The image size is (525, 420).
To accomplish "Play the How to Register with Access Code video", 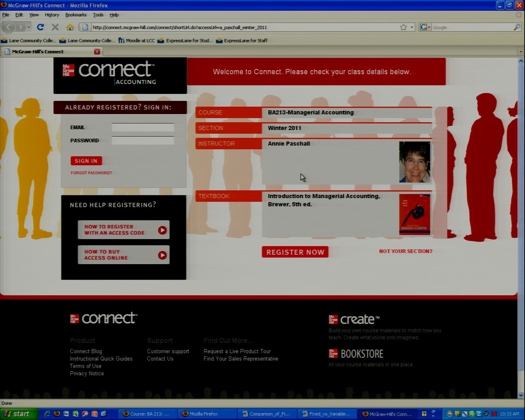I will (162, 230).
